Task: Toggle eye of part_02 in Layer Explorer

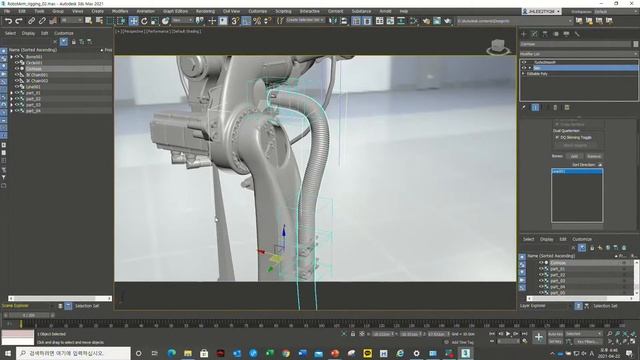Action: point(541,275)
